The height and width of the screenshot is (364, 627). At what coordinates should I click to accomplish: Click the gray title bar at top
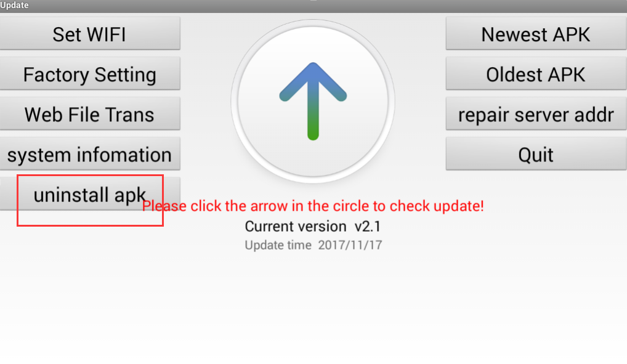313,6
